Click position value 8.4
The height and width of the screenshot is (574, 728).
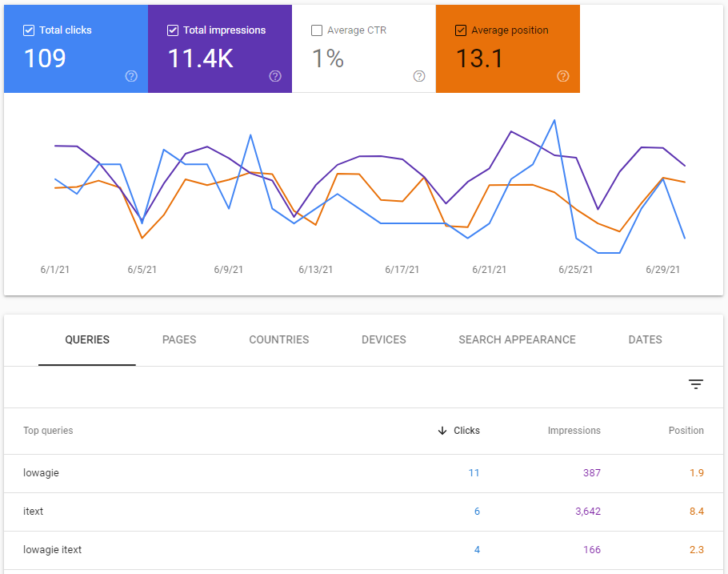click(x=697, y=512)
